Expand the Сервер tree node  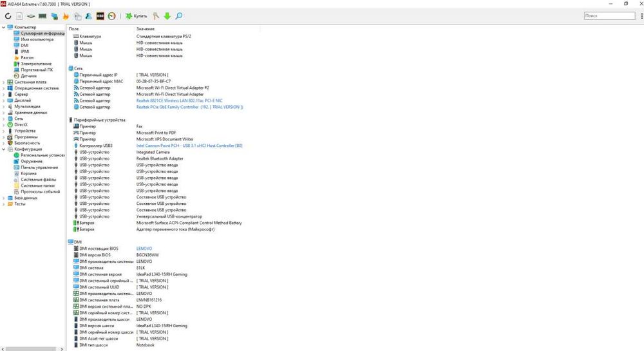tap(4, 95)
